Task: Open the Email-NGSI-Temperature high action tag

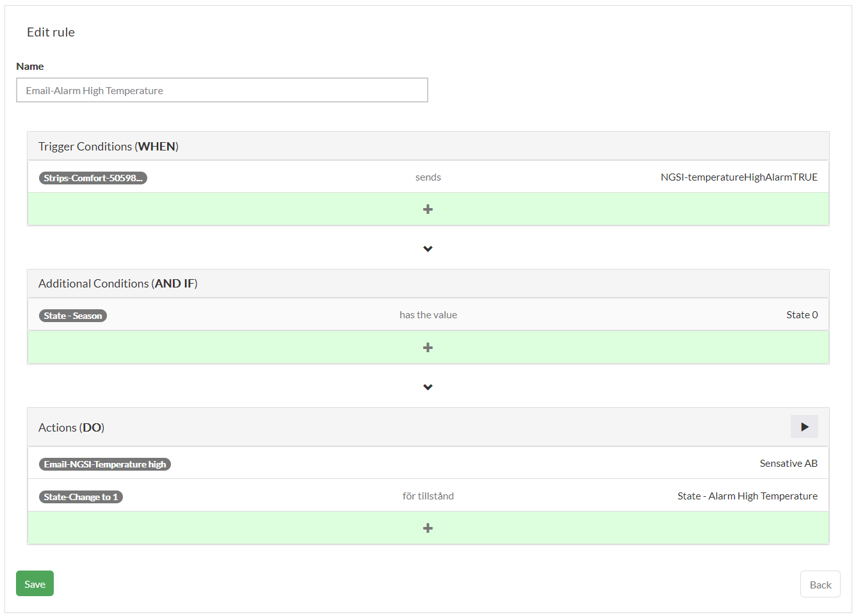Action: pos(105,464)
